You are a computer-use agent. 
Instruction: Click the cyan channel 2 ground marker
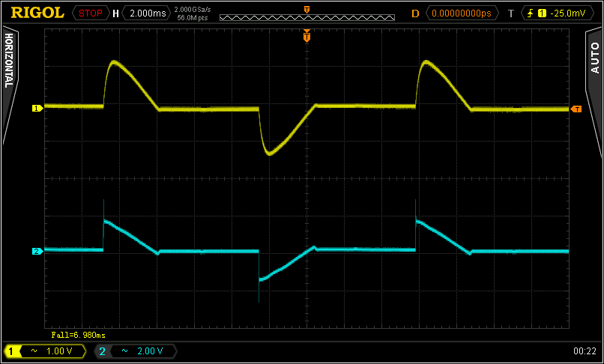35,251
